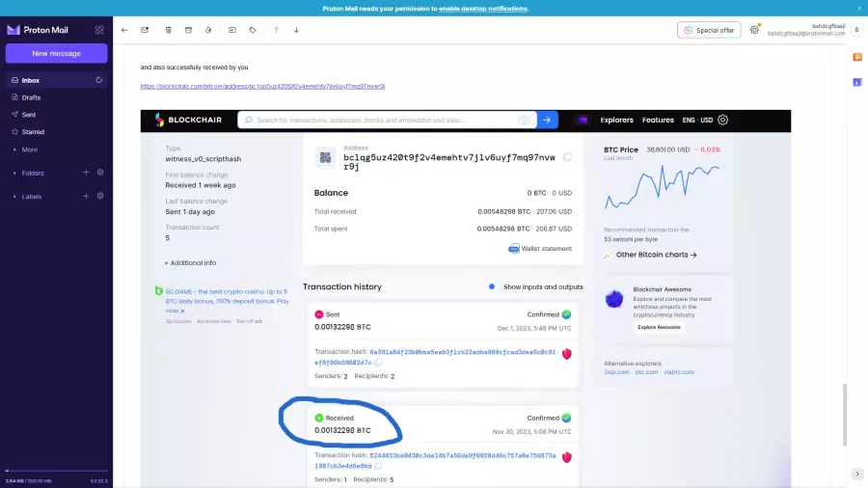Open the Special offer button
Image resolution: width=868 pixels, height=488 pixels.
pos(709,30)
